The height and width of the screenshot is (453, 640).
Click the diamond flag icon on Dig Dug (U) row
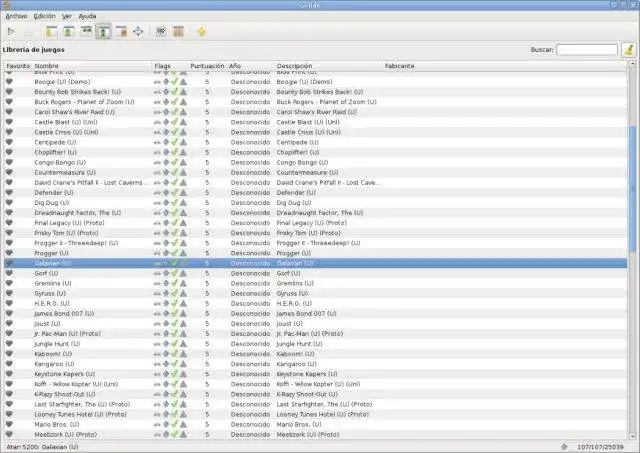pyautogui.click(x=166, y=203)
